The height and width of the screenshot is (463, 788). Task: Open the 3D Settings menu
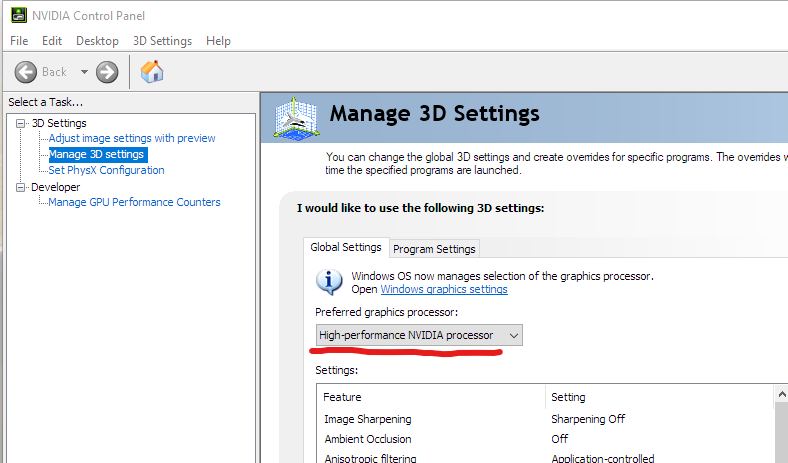tap(162, 41)
